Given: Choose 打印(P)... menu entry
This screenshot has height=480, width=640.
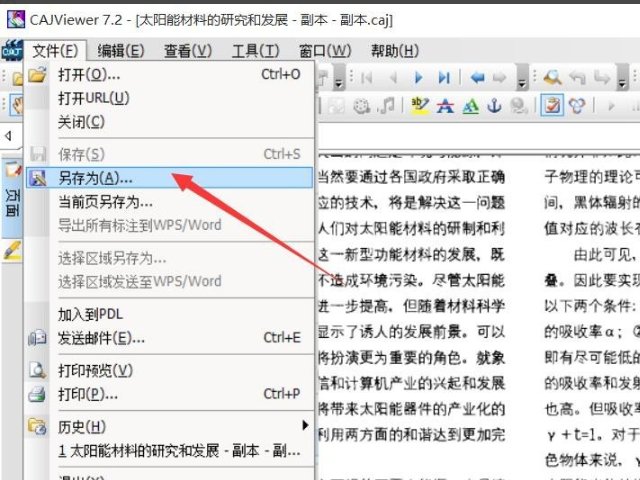Looking at the screenshot, I should click(169, 394).
